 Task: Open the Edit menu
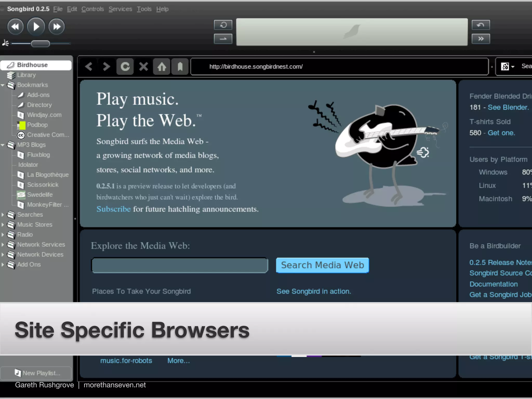tap(72, 9)
